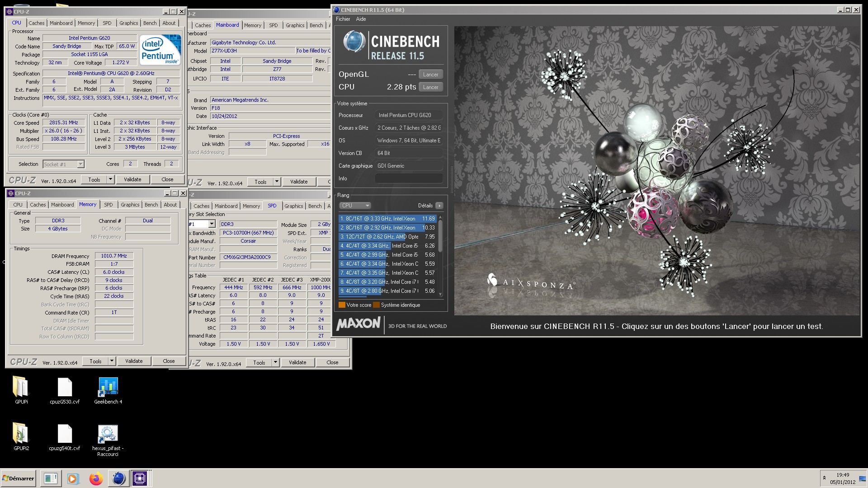
Task: Click Cinebench title bar icon
Action: click(336, 9)
